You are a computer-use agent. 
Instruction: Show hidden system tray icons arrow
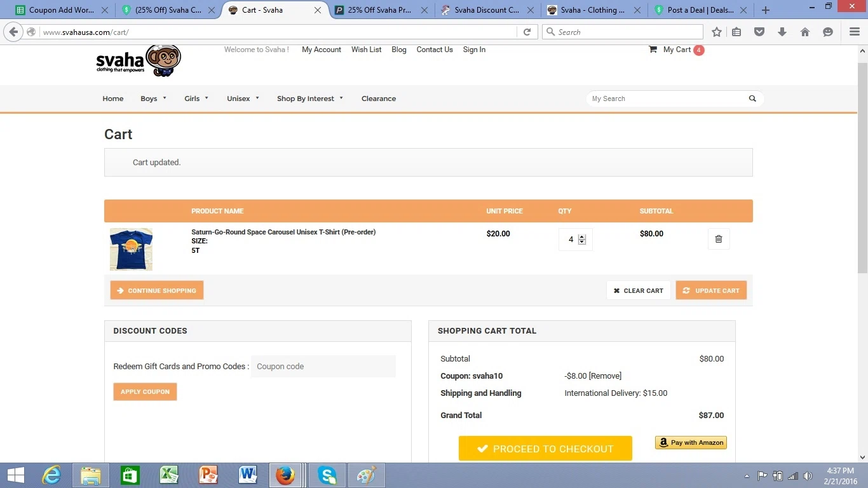click(747, 476)
